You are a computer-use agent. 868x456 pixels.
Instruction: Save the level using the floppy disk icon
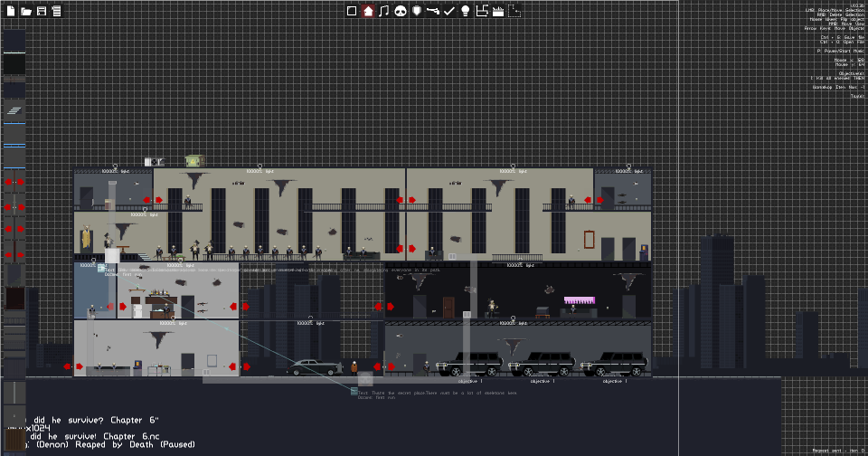[42, 11]
